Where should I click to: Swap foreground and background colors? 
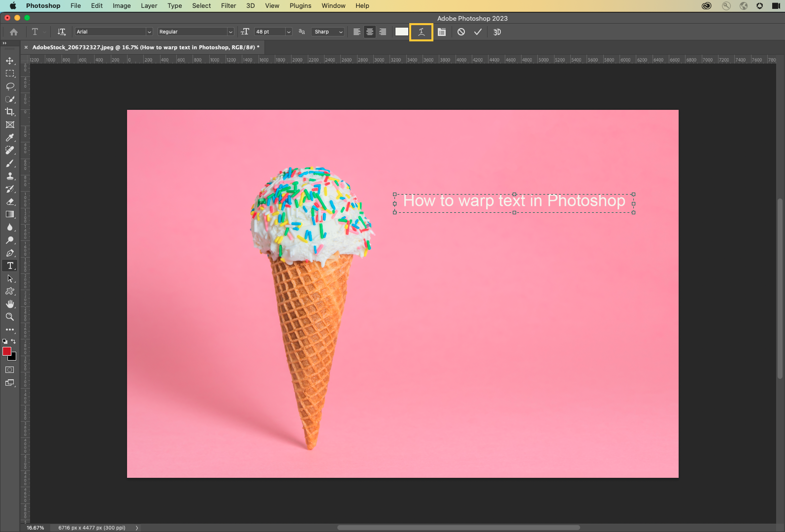14,341
